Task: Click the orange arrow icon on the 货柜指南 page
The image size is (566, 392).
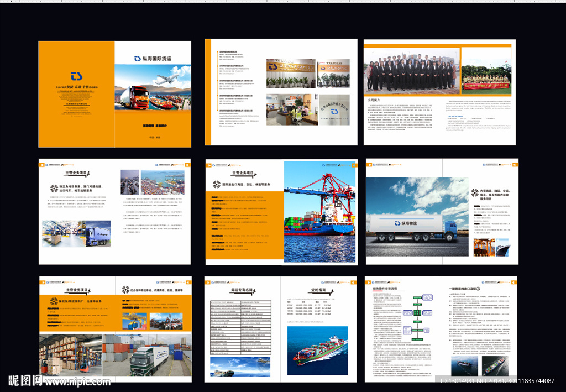Action: (354, 283)
